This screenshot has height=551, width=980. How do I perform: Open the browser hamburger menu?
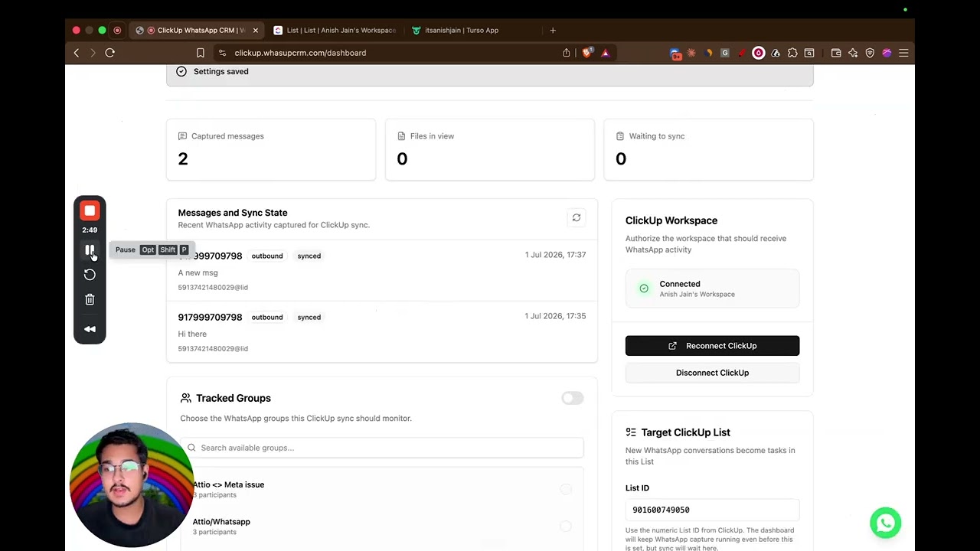tap(903, 53)
